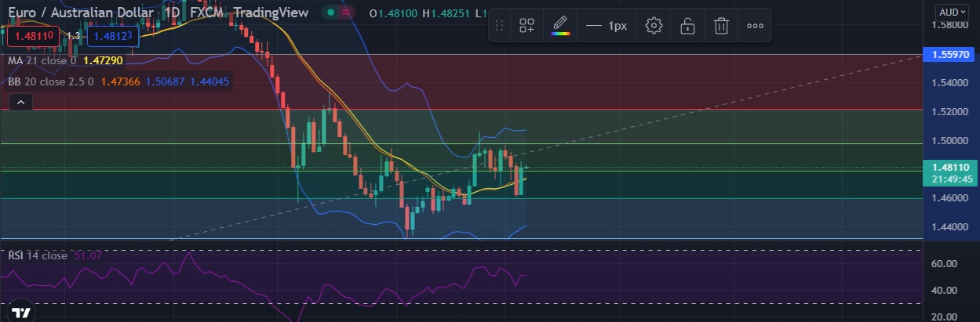The height and width of the screenshot is (322, 980).
Task: Delete the drawing with trash icon
Action: pyautogui.click(x=721, y=26)
